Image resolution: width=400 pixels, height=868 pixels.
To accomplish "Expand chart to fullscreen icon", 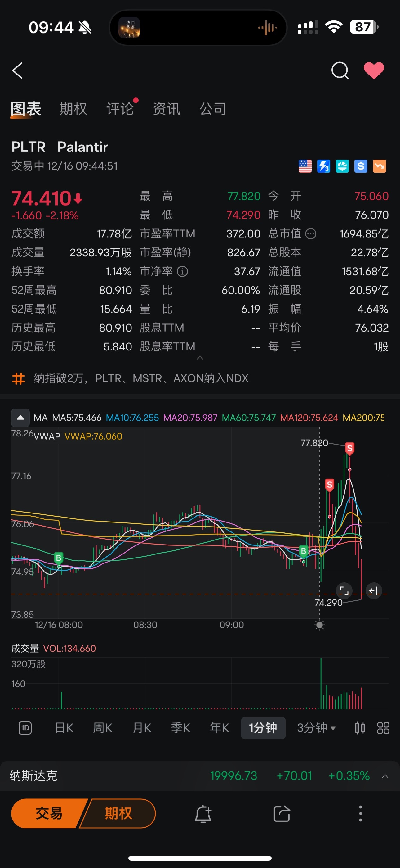I will (344, 590).
